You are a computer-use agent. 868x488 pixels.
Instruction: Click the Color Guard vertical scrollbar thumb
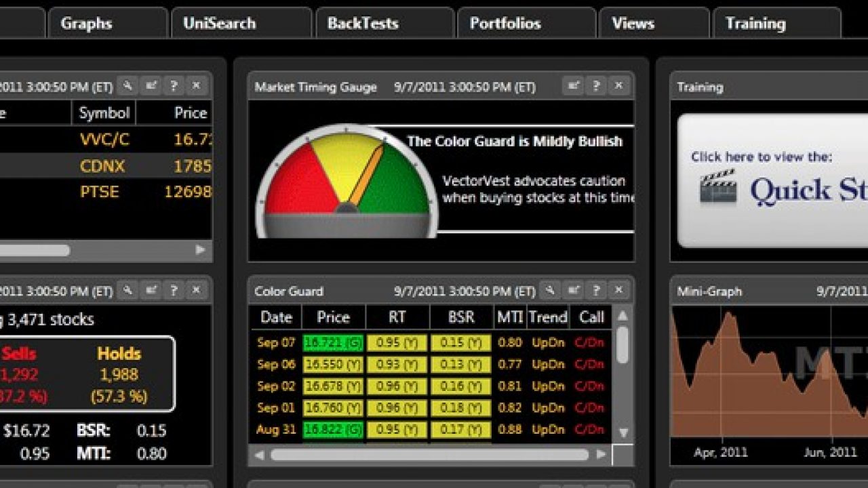click(623, 344)
